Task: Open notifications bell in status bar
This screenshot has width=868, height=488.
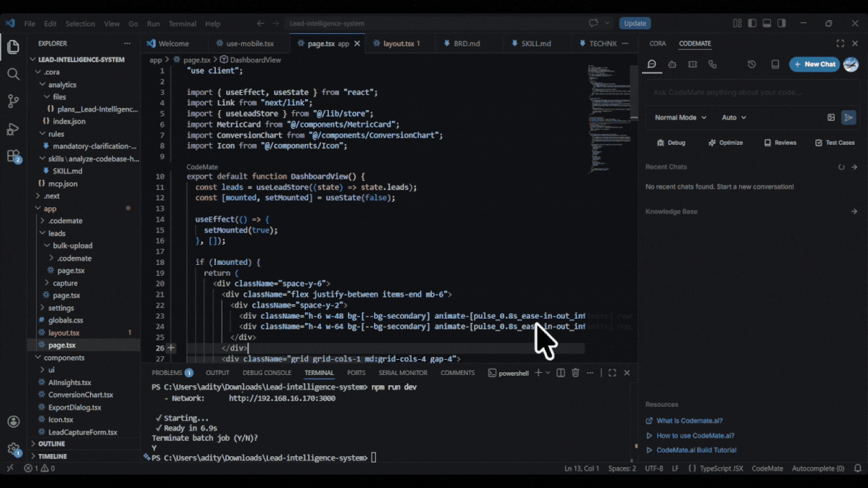Action: point(857,468)
